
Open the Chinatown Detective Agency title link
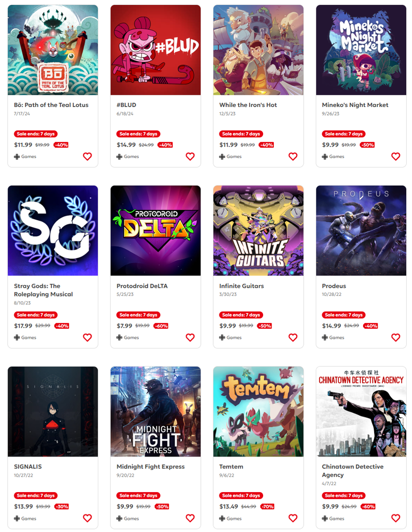click(x=352, y=471)
